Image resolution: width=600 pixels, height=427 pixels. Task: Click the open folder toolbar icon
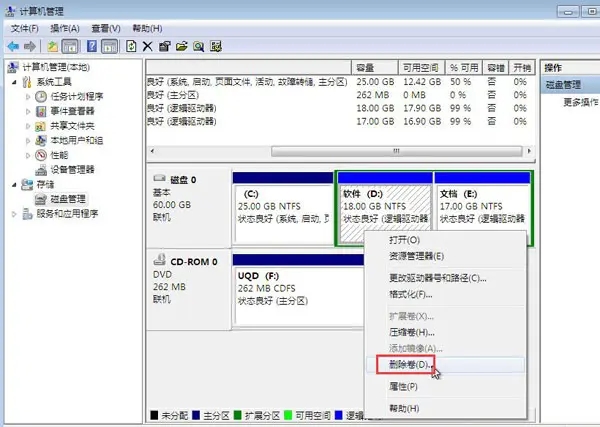[x=183, y=46]
